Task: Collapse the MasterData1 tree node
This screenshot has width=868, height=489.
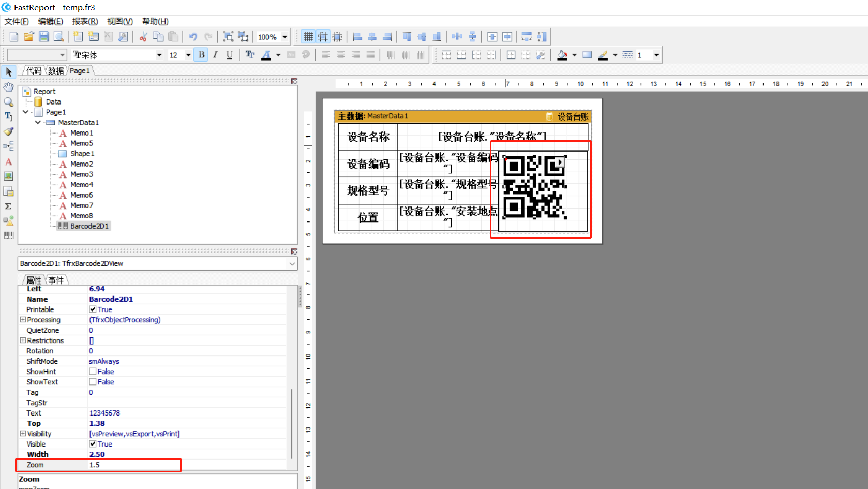Action: pos(38,122)
